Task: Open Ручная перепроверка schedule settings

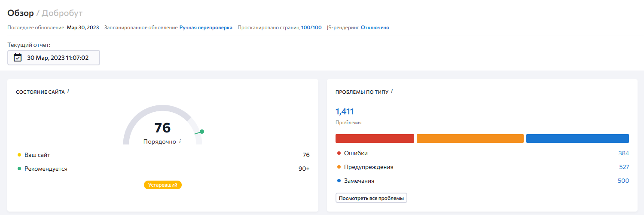Action: point(206,28)
